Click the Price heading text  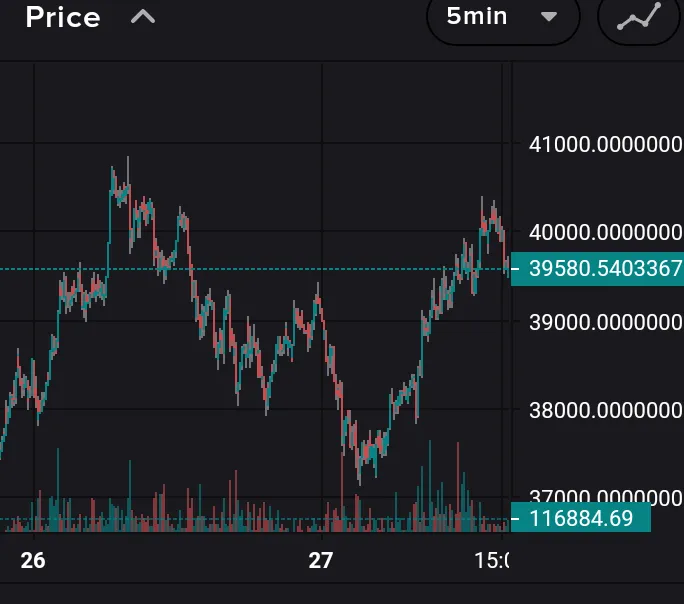pyautogui.click(x=62, y=17)
